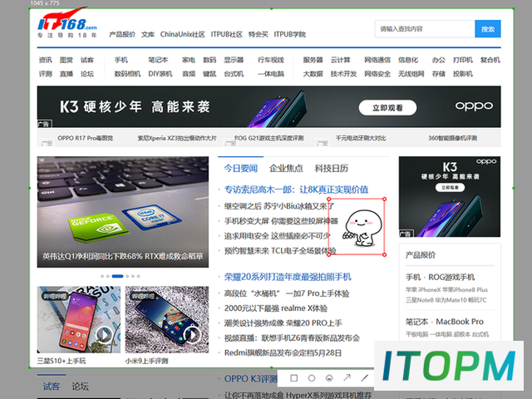The image size is (532, 399).
Task: Open article 2000元以下最强 realme X体验
Action: coord(276,308)
